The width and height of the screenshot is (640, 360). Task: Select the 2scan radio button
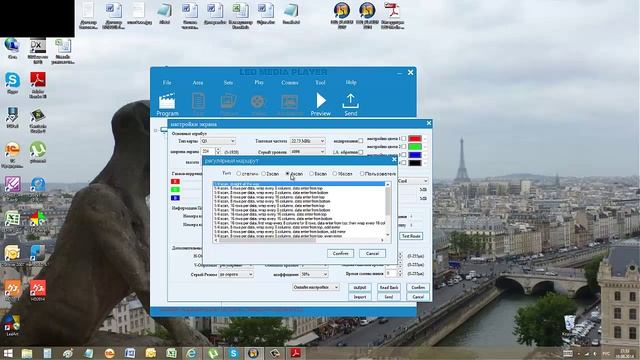264,174
